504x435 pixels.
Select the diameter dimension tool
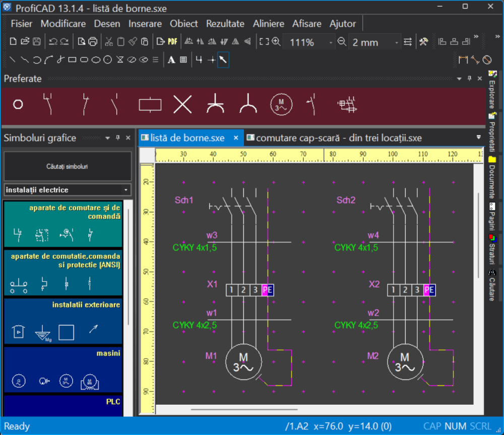tap(487, 60)
